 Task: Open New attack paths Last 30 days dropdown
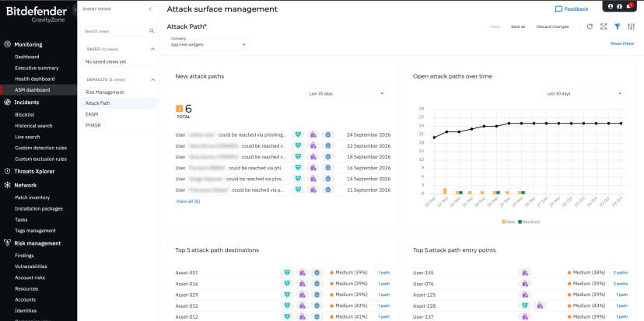346,93
